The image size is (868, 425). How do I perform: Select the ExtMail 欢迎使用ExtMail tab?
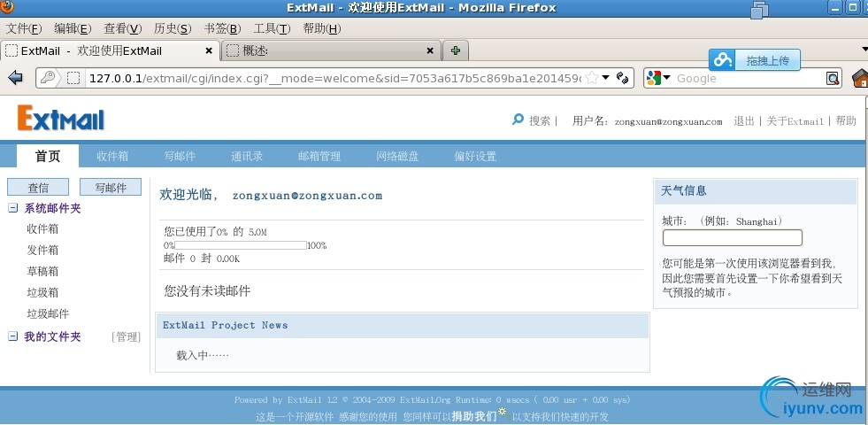[x=110, y=50]
